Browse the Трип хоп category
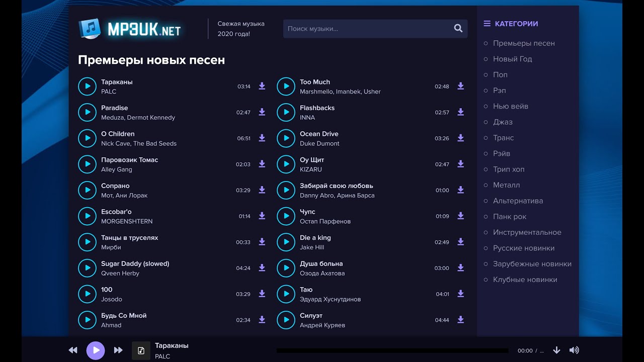The width and height of the screenshot is (644, 362). click(509, 169)
